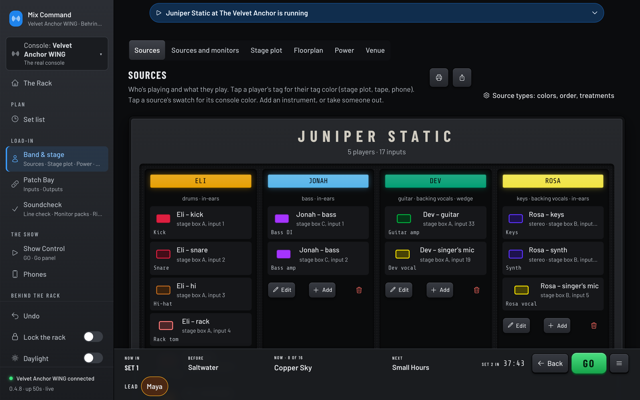Open Phones in sidebar
640x400 pixels.
tap(57, 274)
